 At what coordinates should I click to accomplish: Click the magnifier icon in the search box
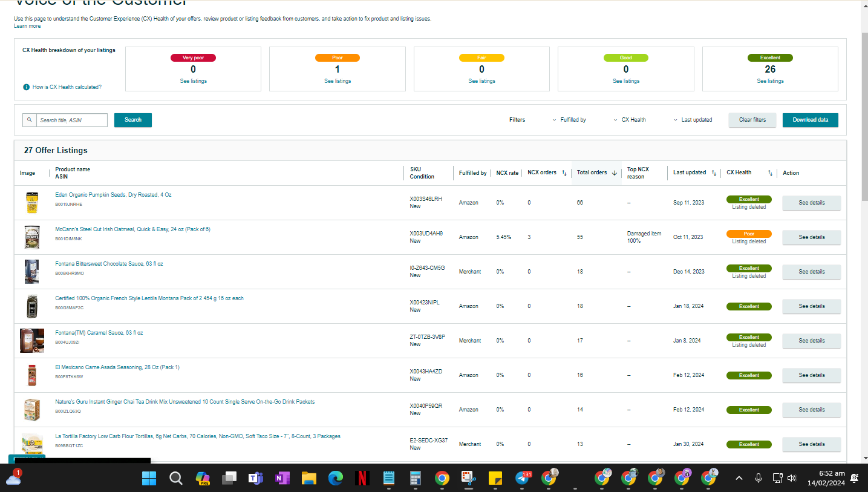(30, 120)
